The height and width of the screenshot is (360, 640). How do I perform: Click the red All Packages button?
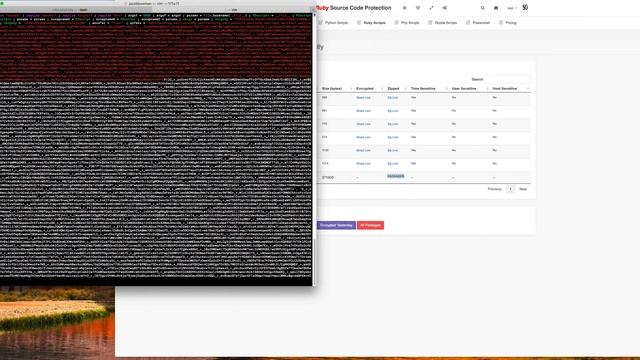click(x=370, y=225)
